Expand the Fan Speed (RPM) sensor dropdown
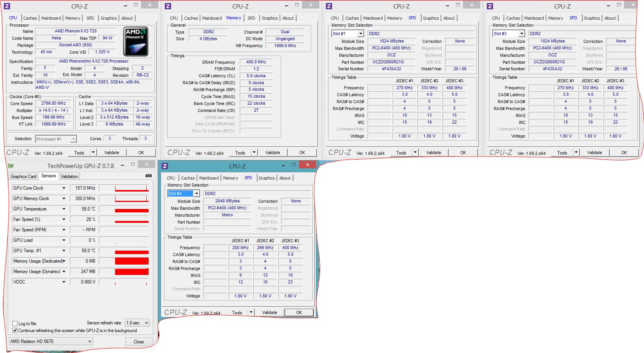The image size is (644, 353). click(64, 230)
